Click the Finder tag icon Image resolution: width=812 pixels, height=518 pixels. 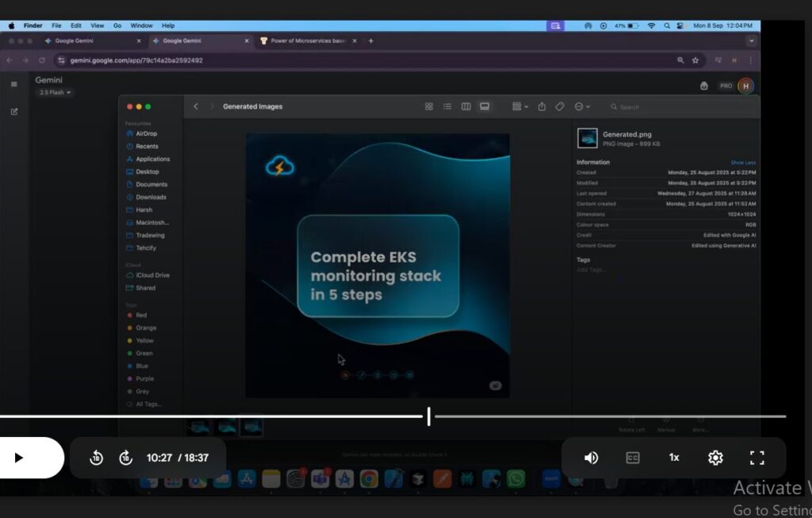560,106
